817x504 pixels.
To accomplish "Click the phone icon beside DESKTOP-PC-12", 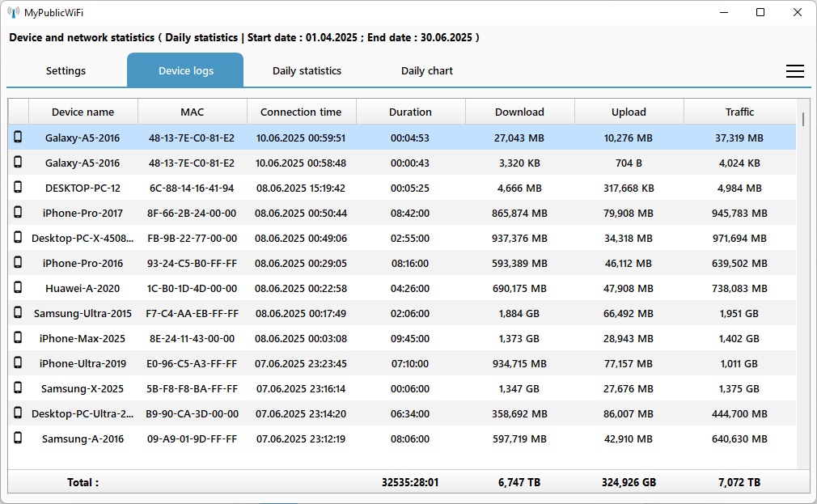I will pyautogui.click(x=18, y=188).
